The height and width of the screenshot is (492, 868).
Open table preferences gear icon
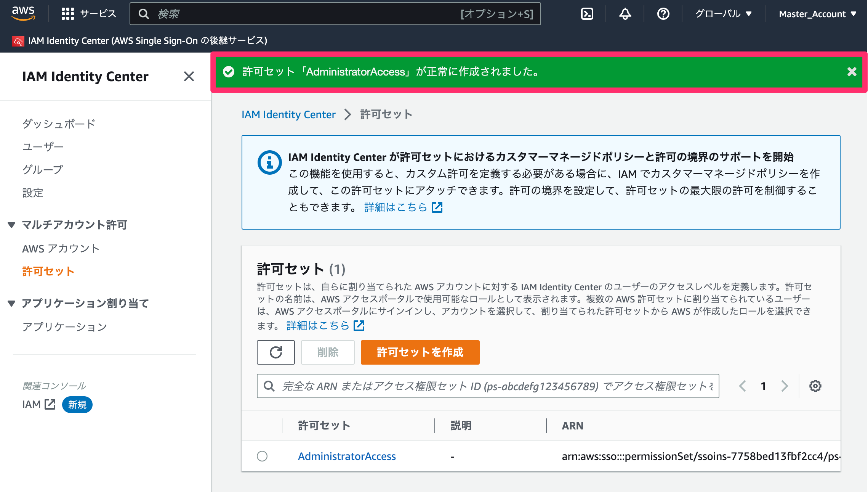pyautogui.click(x=815, y=386)
